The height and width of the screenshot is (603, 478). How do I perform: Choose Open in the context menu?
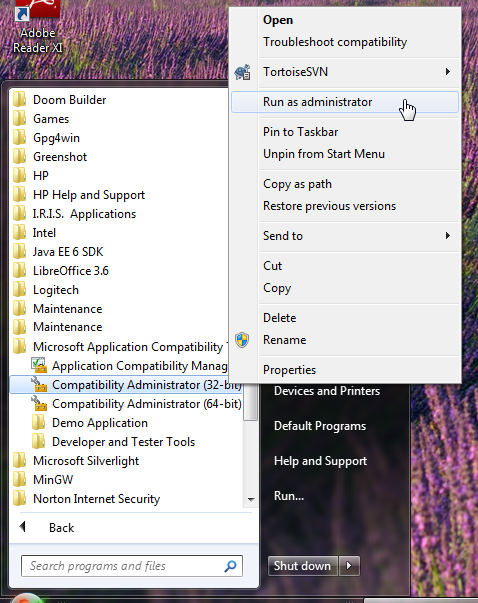pos(278,20)
